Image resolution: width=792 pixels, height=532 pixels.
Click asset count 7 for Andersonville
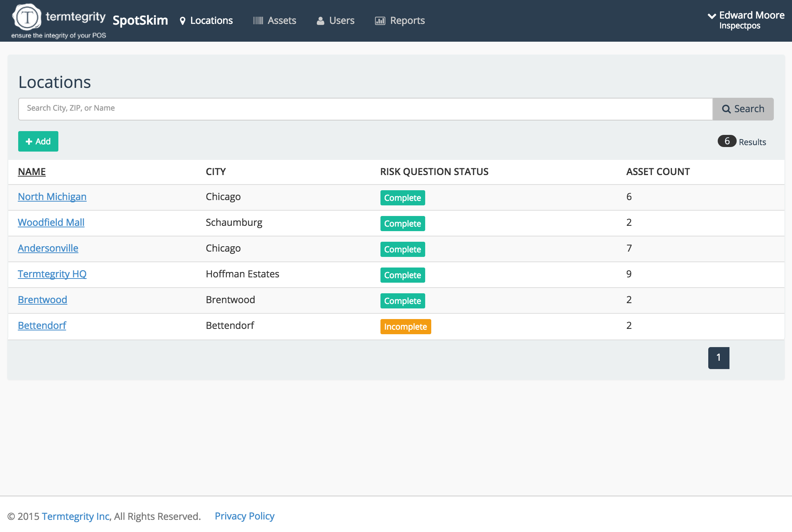point(629,248)
